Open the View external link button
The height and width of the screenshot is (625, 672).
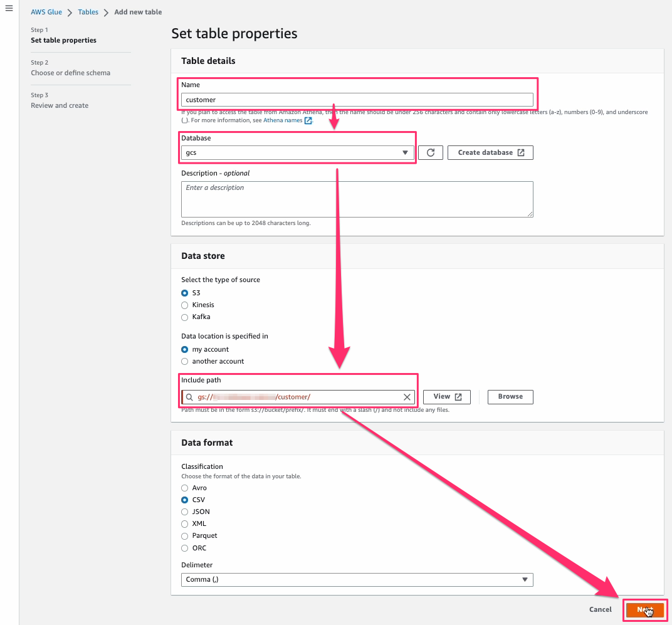(447, 397)
